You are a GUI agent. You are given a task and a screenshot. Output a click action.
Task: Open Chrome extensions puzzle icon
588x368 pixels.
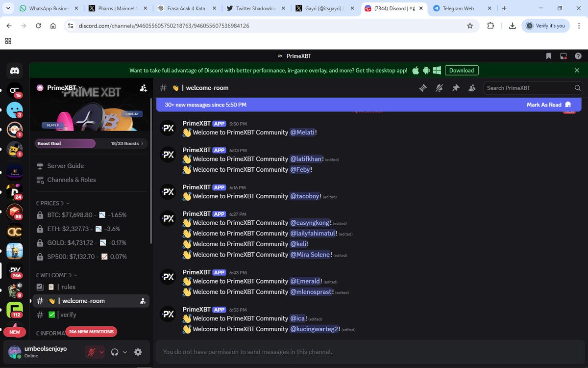click(490, 26)
